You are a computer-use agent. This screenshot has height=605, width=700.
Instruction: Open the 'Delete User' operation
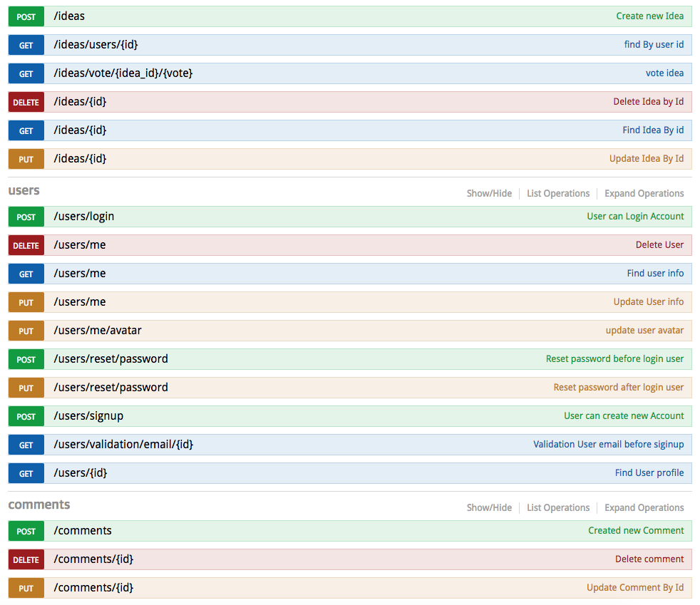pos(659,245)
